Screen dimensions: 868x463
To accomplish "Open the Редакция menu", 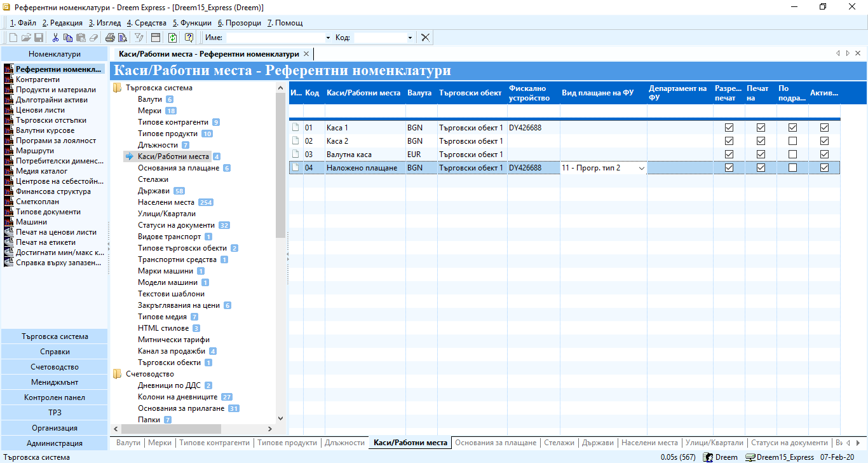I will coord(62,23).
